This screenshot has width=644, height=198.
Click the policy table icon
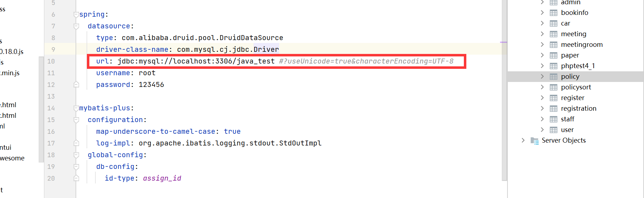[x=553, y=77]
